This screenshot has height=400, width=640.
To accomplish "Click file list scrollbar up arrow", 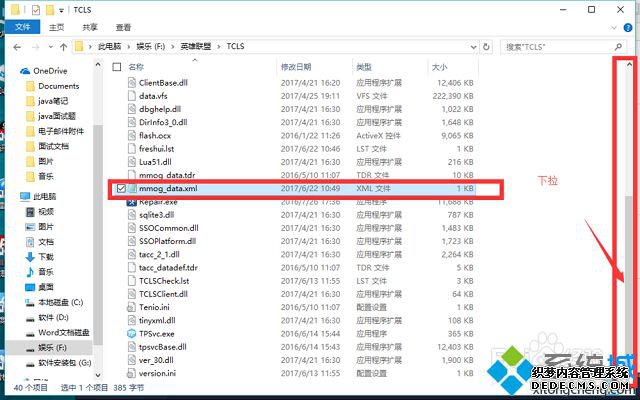I will pyautogui.click(x=629, y=64).
